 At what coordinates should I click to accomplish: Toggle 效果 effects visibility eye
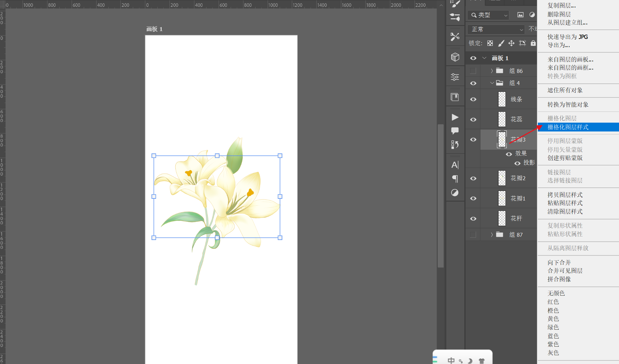509,154
